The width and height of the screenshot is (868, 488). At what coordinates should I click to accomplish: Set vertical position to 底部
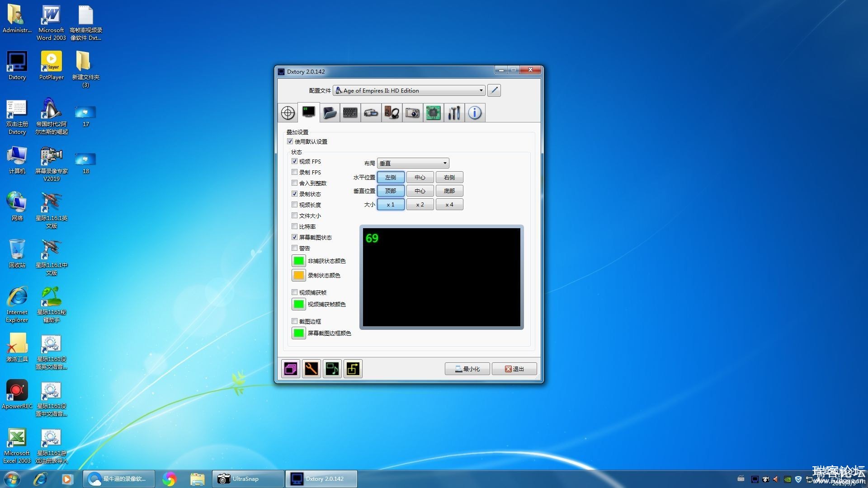(449, 191)
